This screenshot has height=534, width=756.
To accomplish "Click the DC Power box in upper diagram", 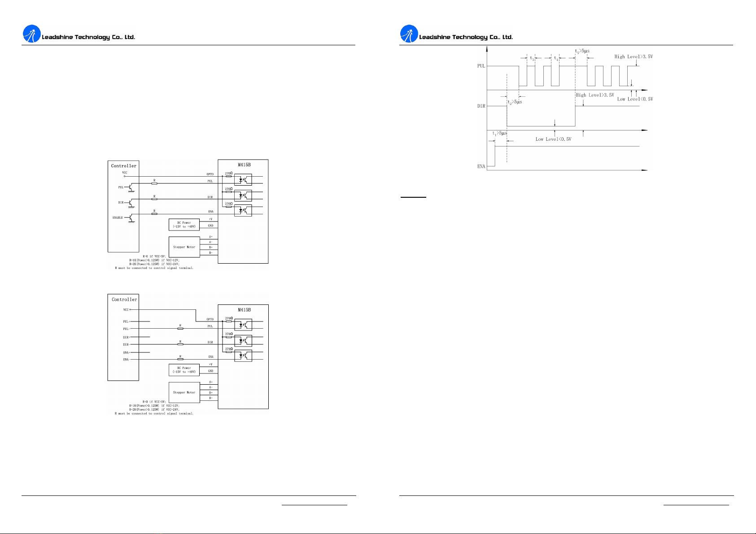I will [x=184, y=225].
